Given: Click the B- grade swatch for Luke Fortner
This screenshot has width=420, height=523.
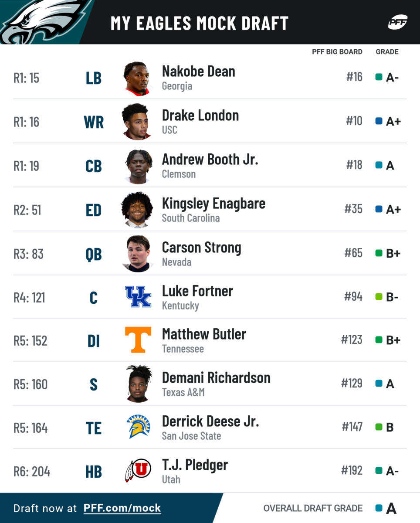Looking at the screenshot, I should click(379, 297).
